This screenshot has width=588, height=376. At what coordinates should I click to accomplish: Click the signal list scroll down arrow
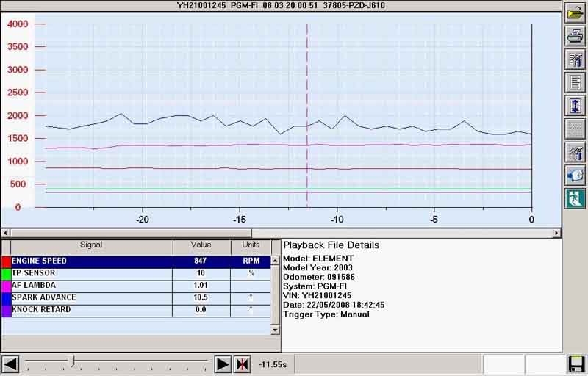click(276, 330)
